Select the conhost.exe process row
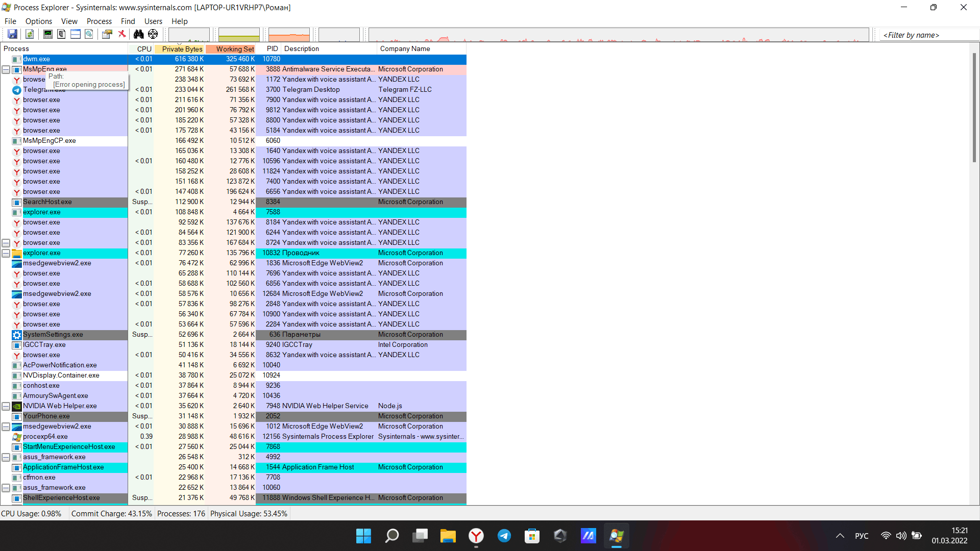The width and height of the screenshot is (980, 551). tap(233, 386)
